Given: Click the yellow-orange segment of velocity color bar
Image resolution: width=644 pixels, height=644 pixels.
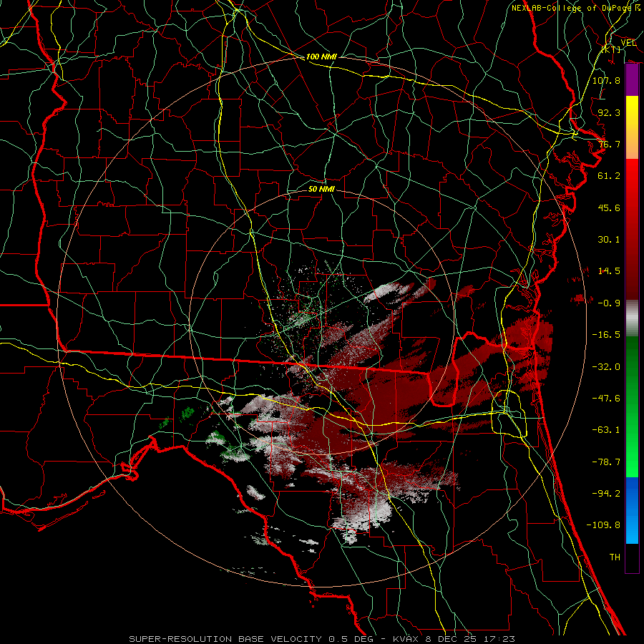Looking at the screenshot, I should click(x=632, y=127).
